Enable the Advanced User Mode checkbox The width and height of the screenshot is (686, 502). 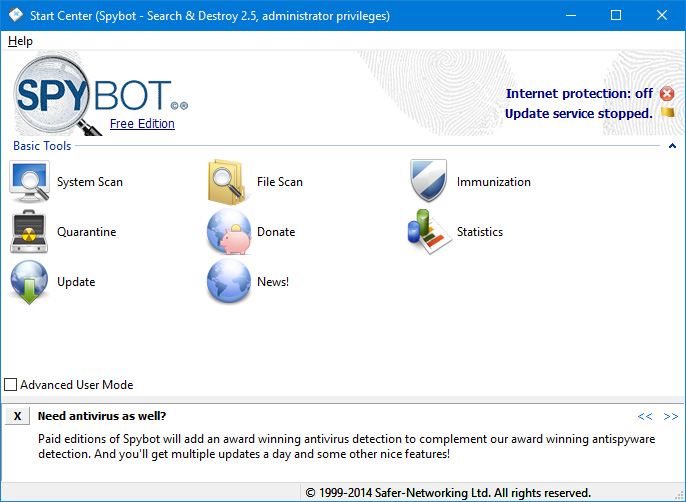10,385
